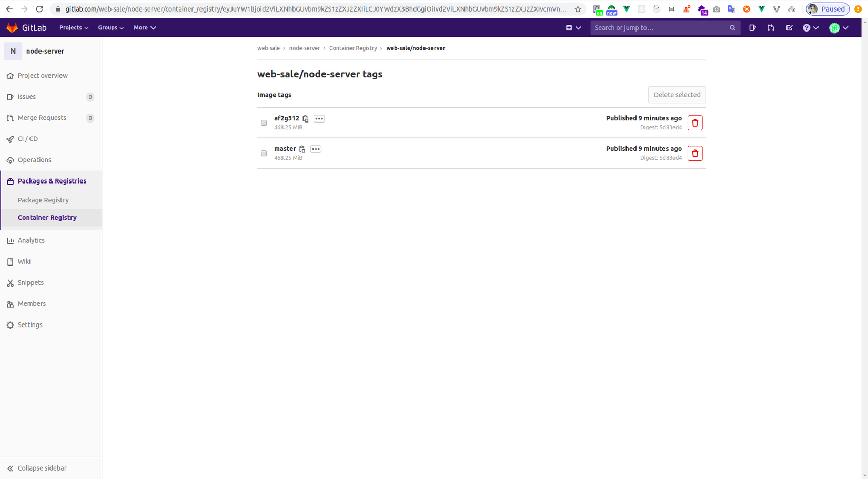
Task: Follow node-server breadcrumb link
Action: point(305,48)
